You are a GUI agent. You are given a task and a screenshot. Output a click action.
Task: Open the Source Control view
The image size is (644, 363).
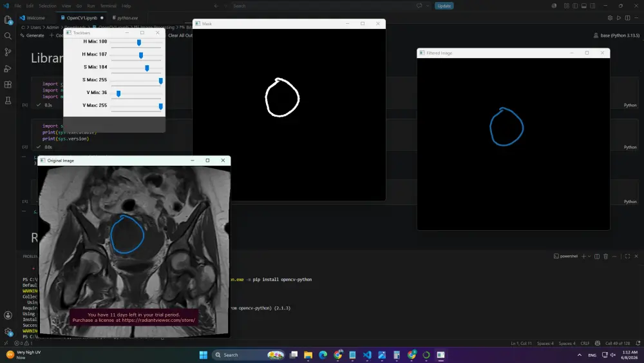coord(8,52)
